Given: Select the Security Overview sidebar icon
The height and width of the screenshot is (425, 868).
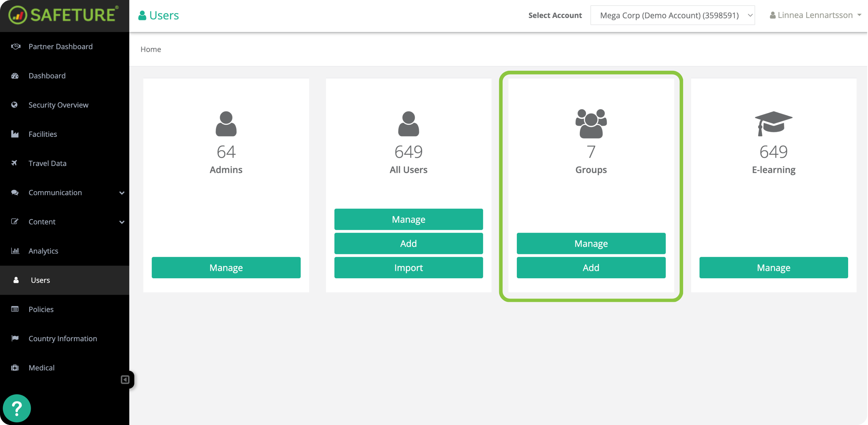Looking at the screenshot, I should click(15, 105).
